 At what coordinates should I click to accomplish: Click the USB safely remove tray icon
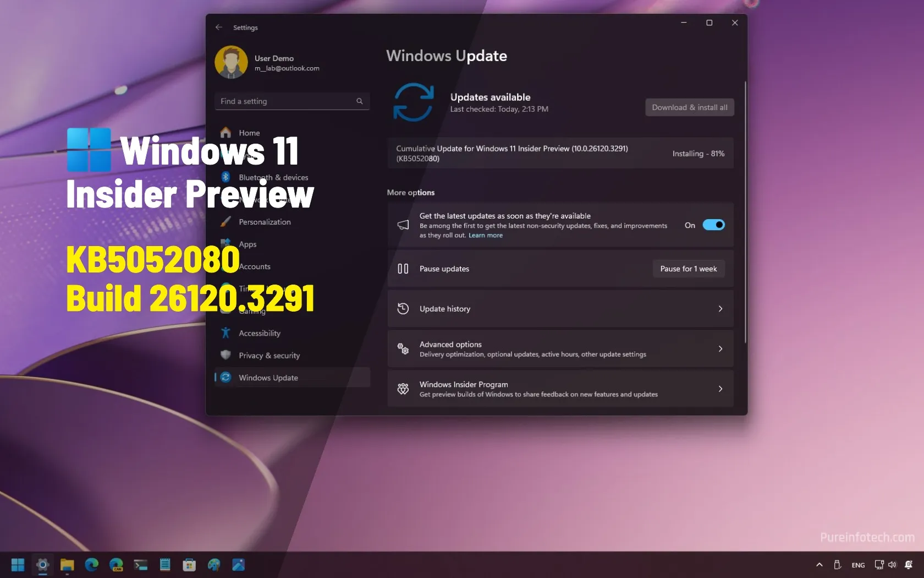[838, 565]
